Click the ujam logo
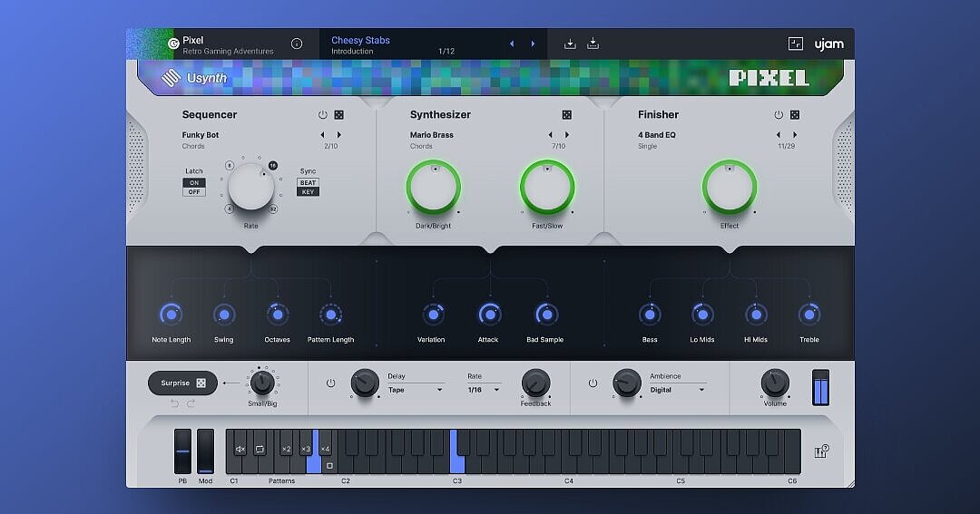 pyautogui.click(x=828, y=44)
